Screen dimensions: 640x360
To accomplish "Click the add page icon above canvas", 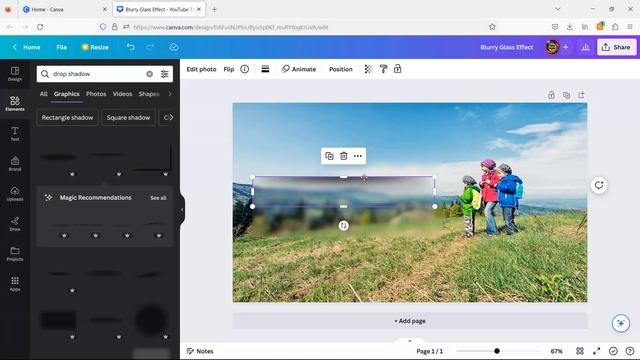I will tap(581, 95).
